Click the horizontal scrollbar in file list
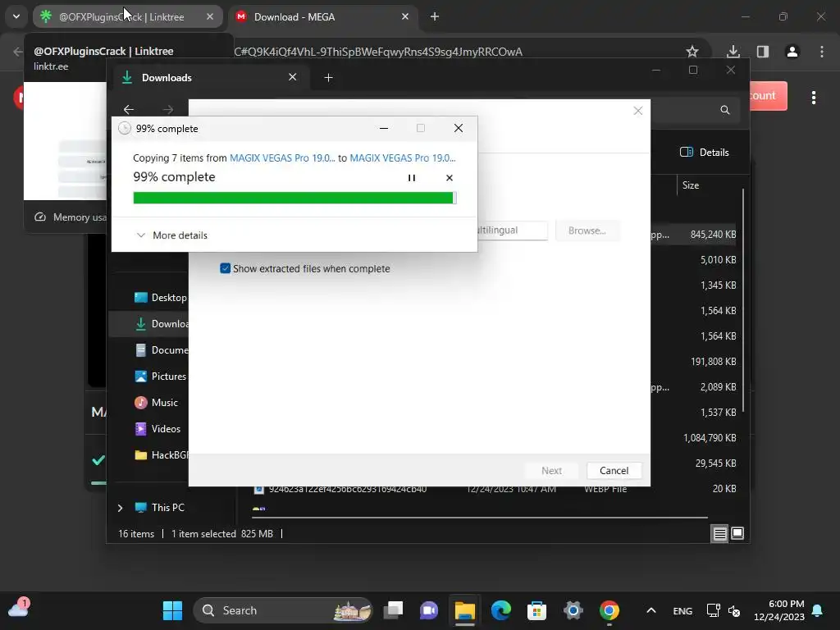This screenshot has width=840, height=630. [x=480, y=518]
